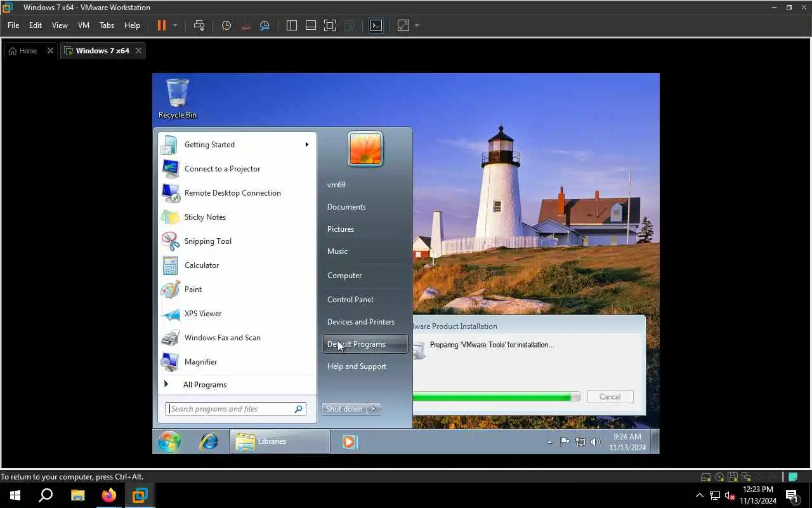
Task: Open Internet Explorer on the Windows 7 taskbar
Action: click(209, 441)
